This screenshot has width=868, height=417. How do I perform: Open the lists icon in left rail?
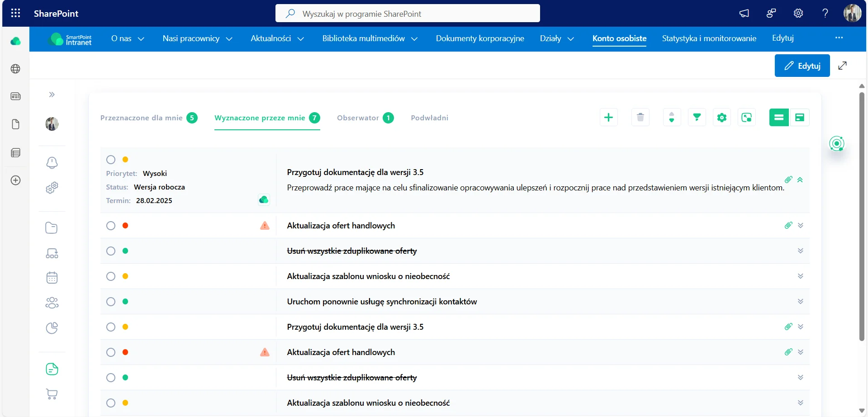click(x=15, y=152)
